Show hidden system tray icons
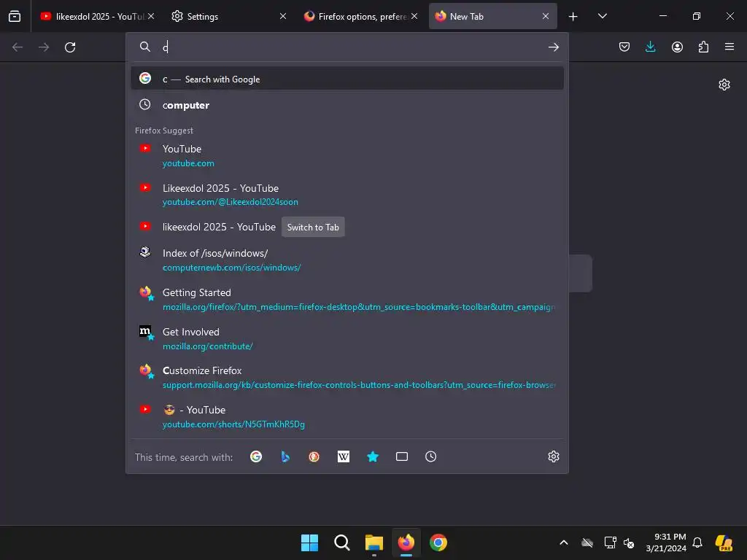The width and height of the screenshot is (747, 560). (564, 542)
